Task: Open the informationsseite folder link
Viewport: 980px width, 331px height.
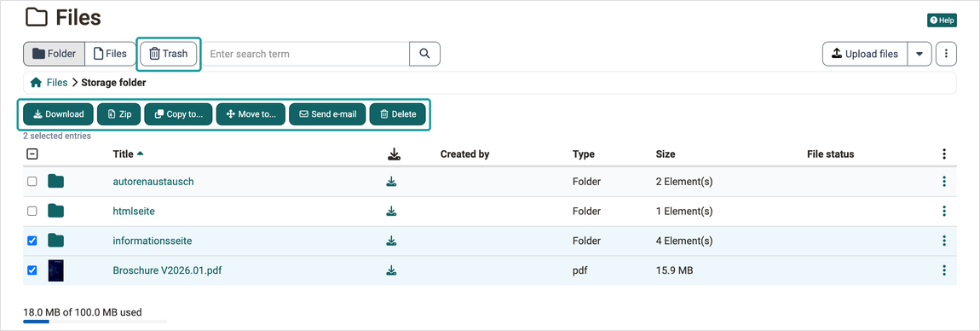Action: click(152, 241)
